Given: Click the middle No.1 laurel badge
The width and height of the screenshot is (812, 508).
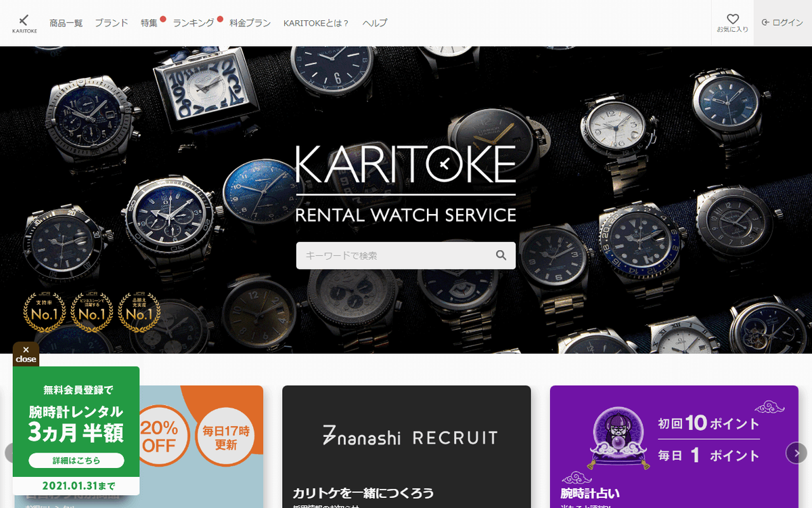Looking at the screenshot, I should 92,312.
